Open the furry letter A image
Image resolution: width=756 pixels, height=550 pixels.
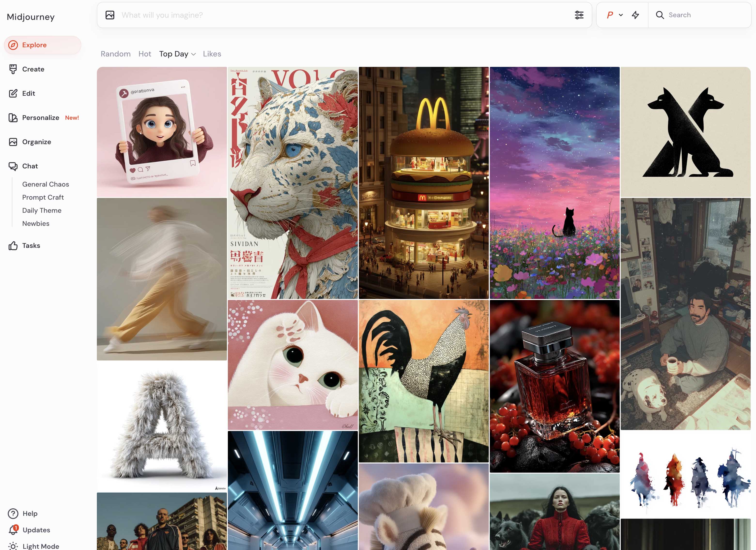pos(162,426)
